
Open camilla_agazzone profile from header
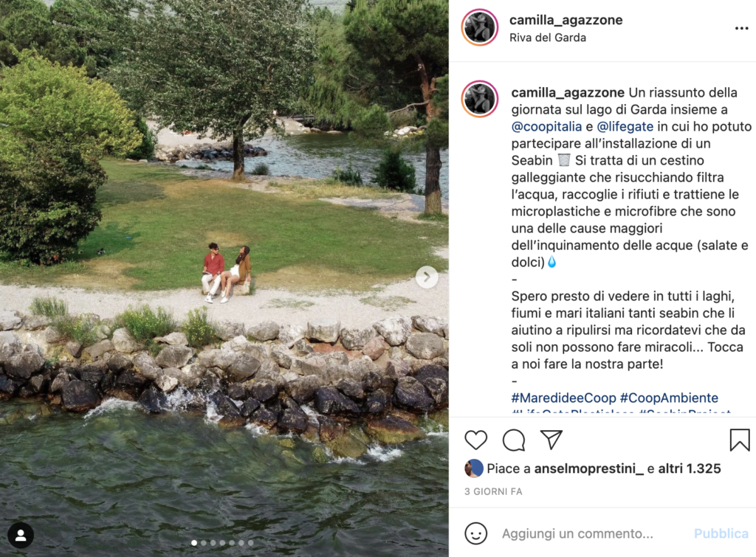(566, 20)
